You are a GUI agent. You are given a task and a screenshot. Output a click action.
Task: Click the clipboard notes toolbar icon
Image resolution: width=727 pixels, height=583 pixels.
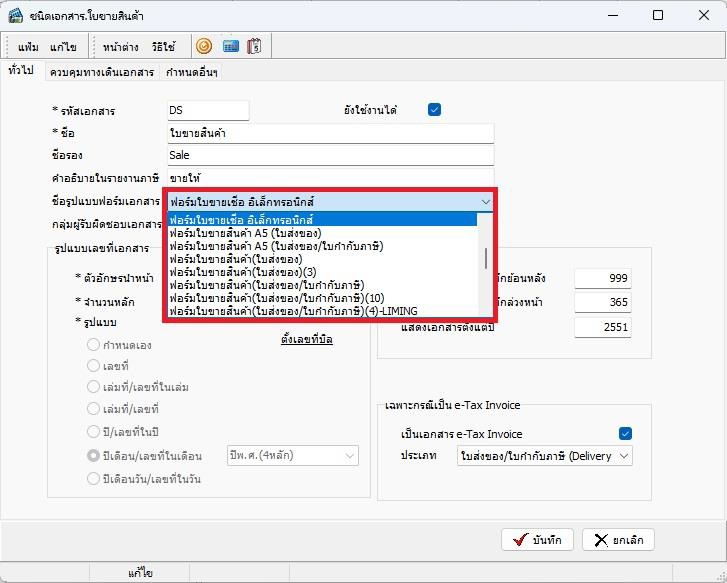point(254,46)
